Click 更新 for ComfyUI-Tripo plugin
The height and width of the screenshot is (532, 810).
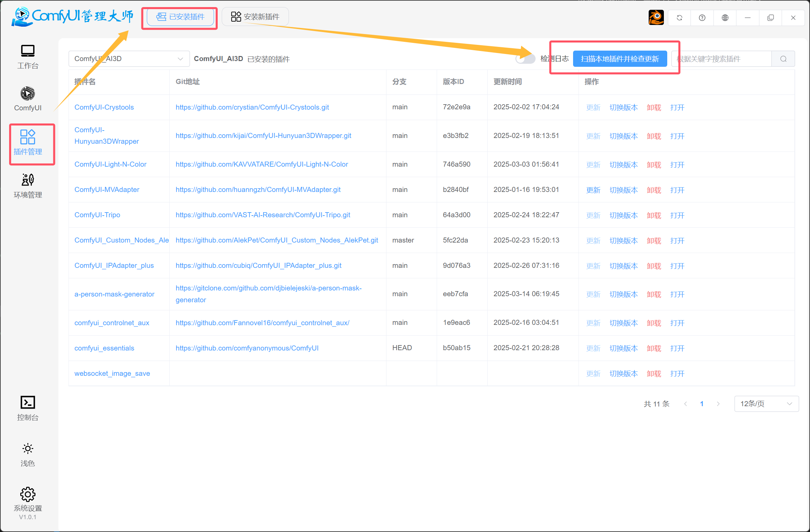click(x=593, y=215)
